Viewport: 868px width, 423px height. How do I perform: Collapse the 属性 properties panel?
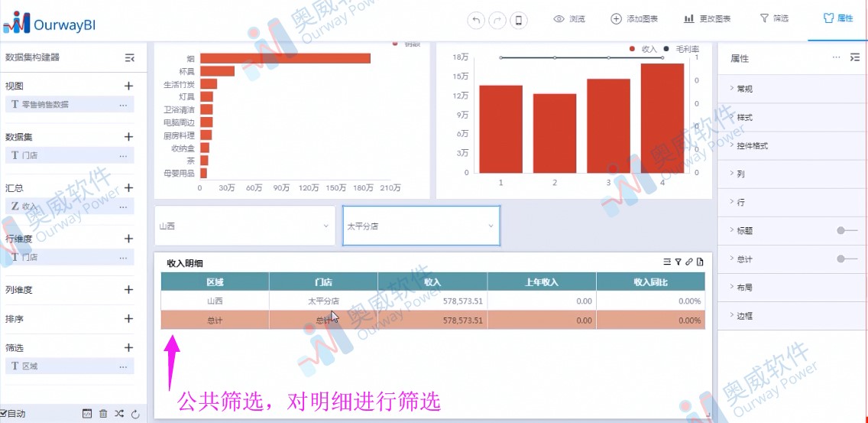(x=855, y=57)
